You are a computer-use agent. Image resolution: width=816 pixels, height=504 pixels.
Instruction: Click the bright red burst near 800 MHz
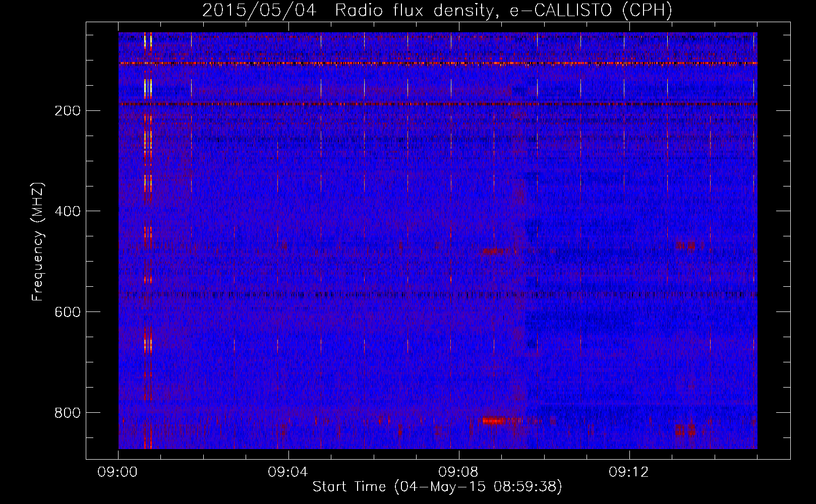tap(494, 420)
